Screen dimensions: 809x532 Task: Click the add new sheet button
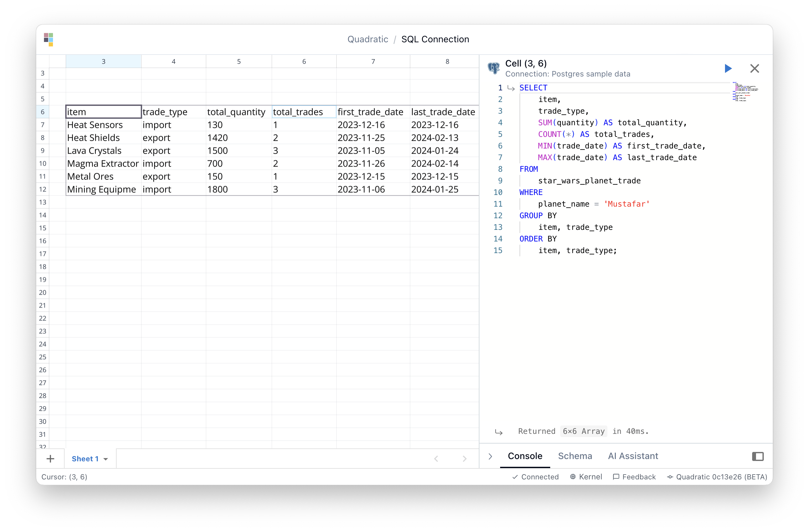click(50, 458)
